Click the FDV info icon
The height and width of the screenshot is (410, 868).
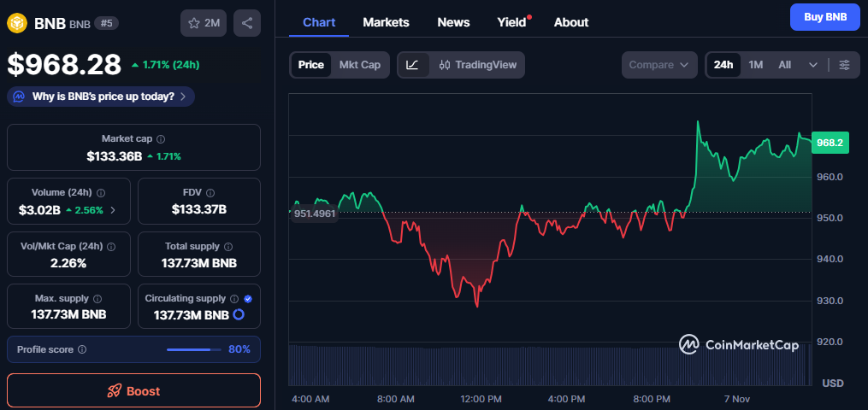point(210,193)
